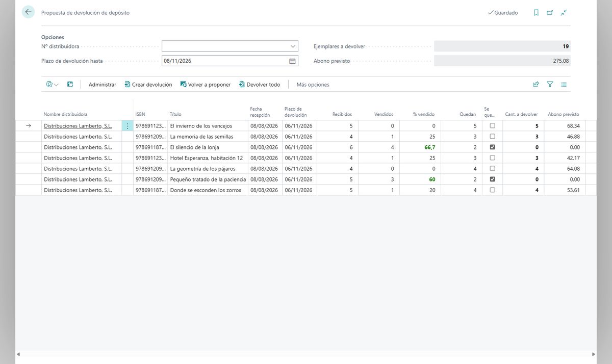Click the Ejemplares a devolver value field
This screenshot has width=612, height=364.
click(x=502, y=46)
